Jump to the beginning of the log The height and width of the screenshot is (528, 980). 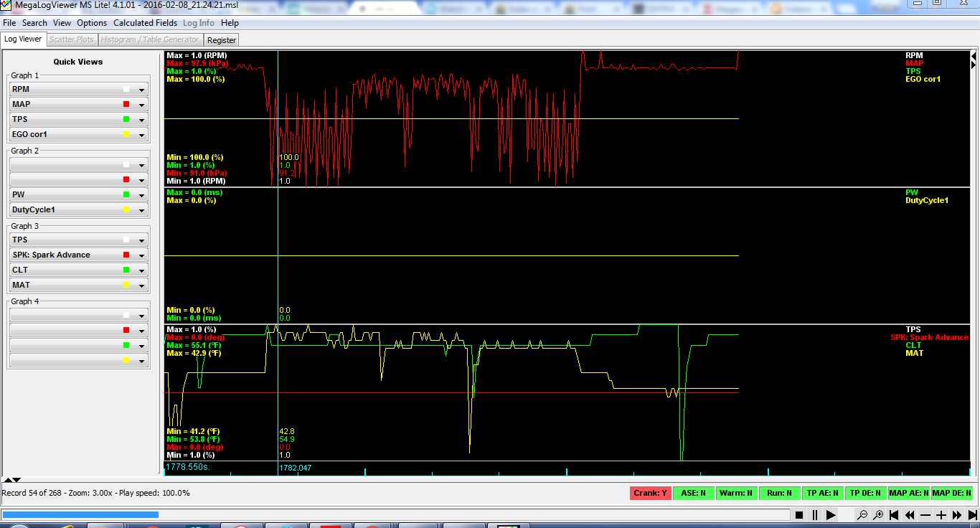tap(894, 515)
